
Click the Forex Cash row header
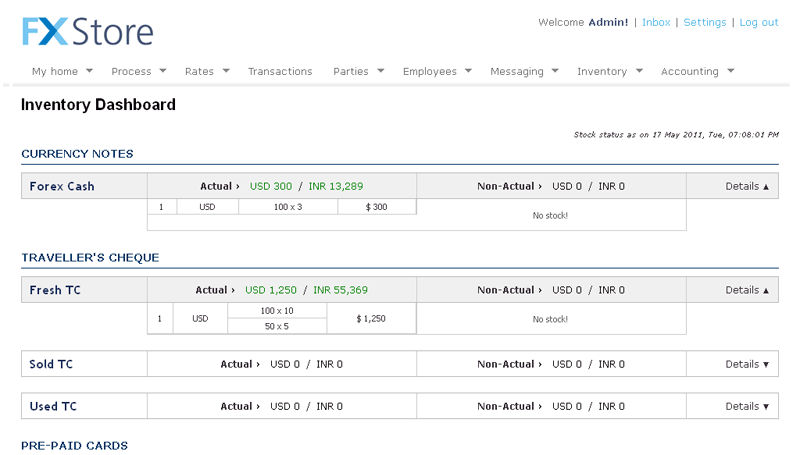tap(62, 187)
